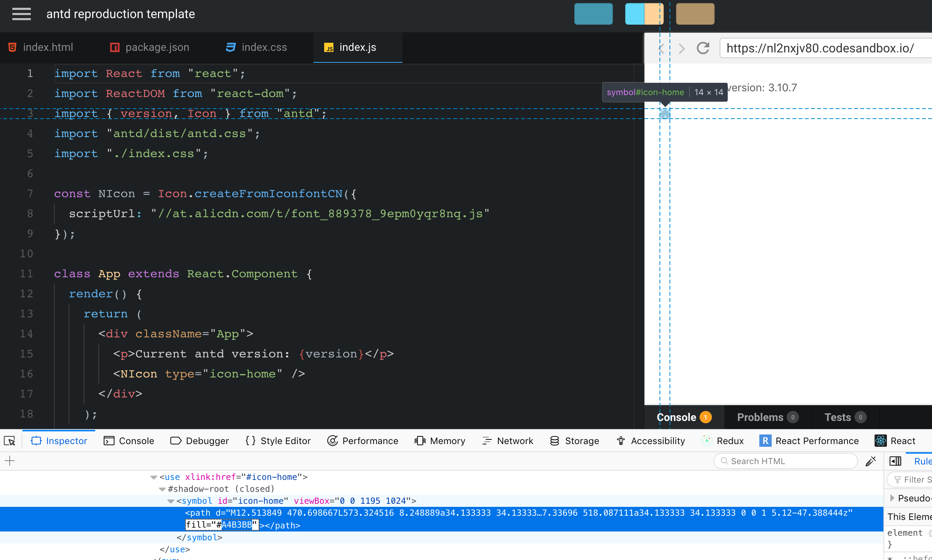Open the hamburger menu

(x=22, y=13)
